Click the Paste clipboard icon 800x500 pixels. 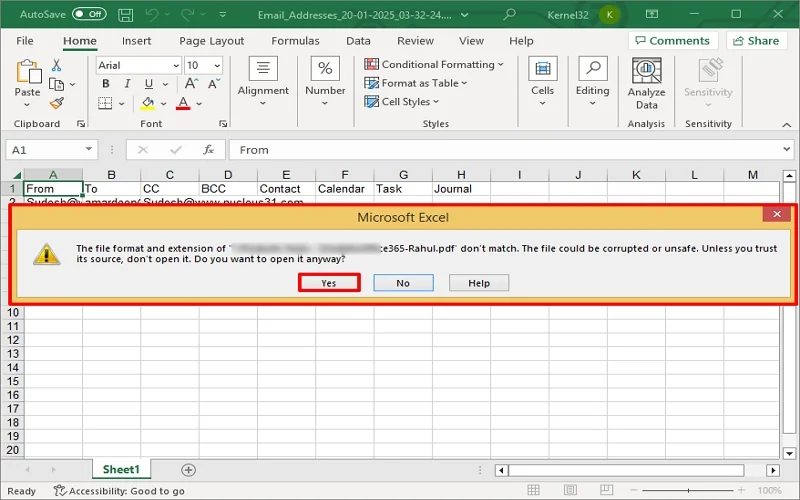(x=28, y=71)
